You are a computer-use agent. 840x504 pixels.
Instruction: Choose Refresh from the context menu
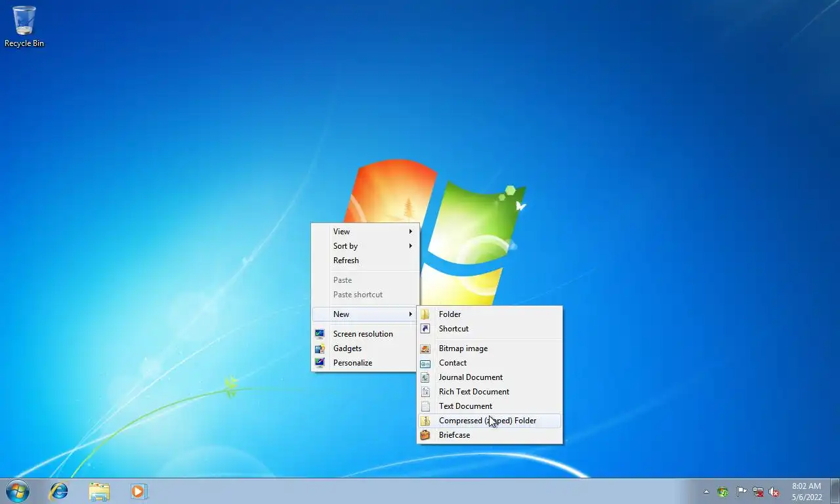tap(365, 261)
